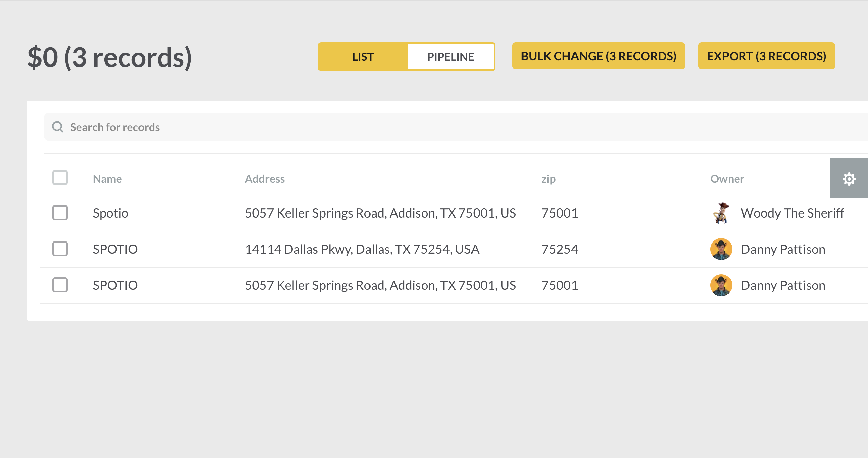Click zip 75001 in Woody's row
This screenshot has height=458, width=868.
point(560,213)
